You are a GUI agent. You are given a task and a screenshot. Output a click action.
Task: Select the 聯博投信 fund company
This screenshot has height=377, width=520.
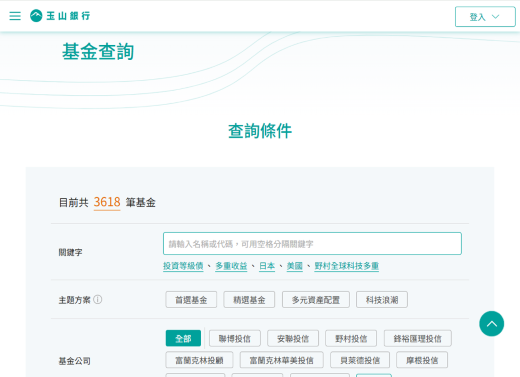pyautogui.click(x=235, y=338)
